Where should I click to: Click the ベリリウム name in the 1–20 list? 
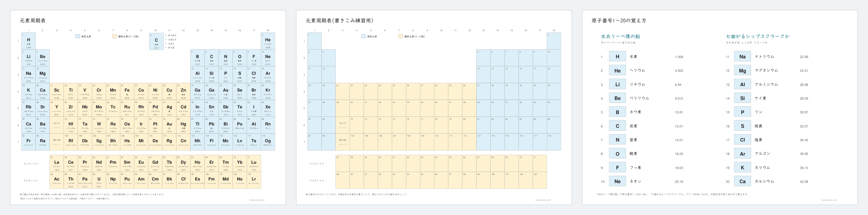tap(639, 98)
